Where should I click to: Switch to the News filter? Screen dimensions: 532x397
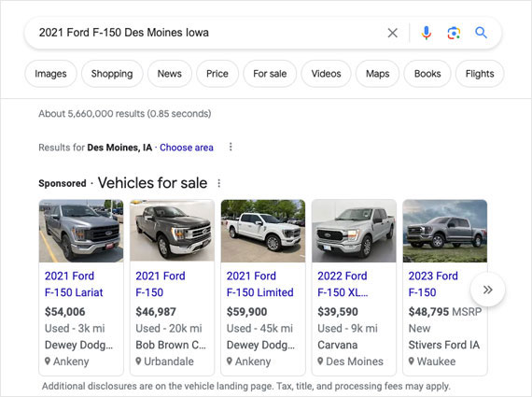tap(169, 74)
